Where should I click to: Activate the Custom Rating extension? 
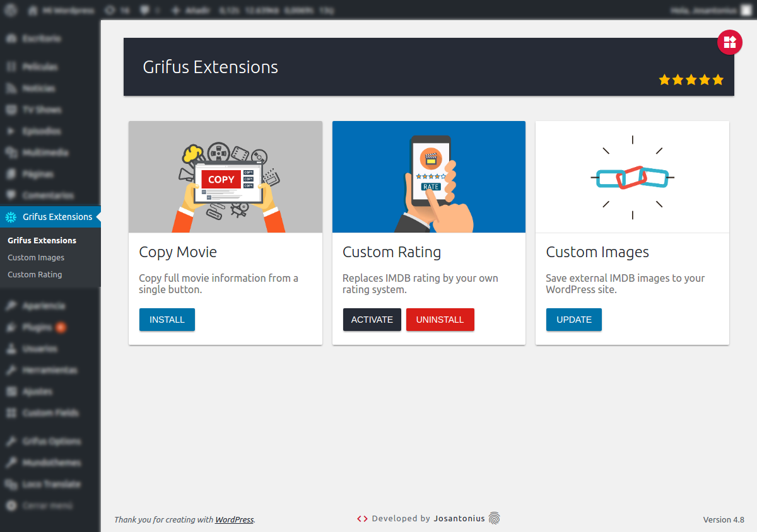pos(372,320)
